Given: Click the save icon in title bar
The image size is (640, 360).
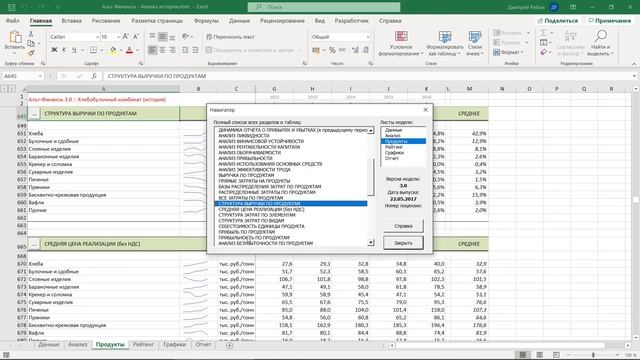Looking at the screenshot, I should pyautogui.click(x=11, y=7).
